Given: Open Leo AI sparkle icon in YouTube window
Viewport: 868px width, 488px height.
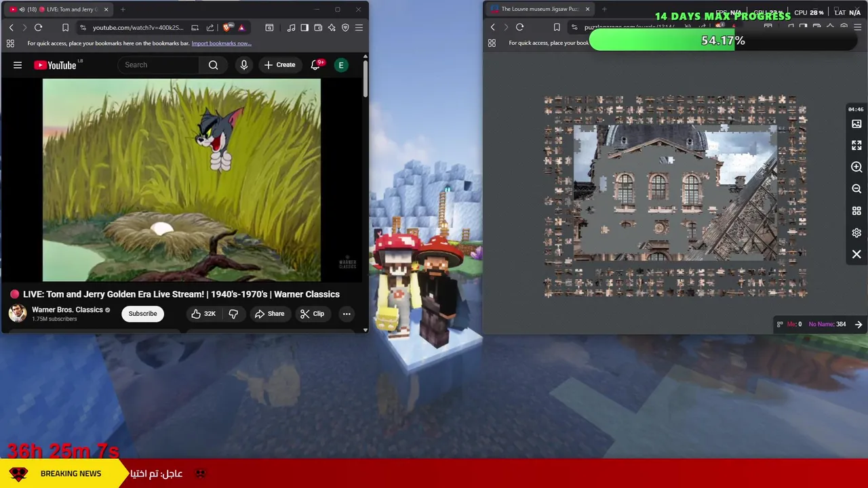Looking at the screenshot, I should point(332,28).
